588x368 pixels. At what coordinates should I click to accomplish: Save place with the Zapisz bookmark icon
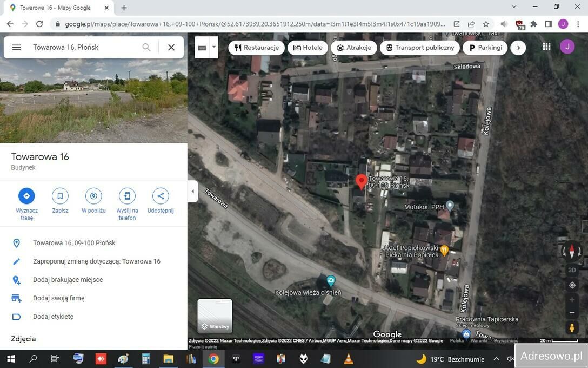(x=59, y=196)
